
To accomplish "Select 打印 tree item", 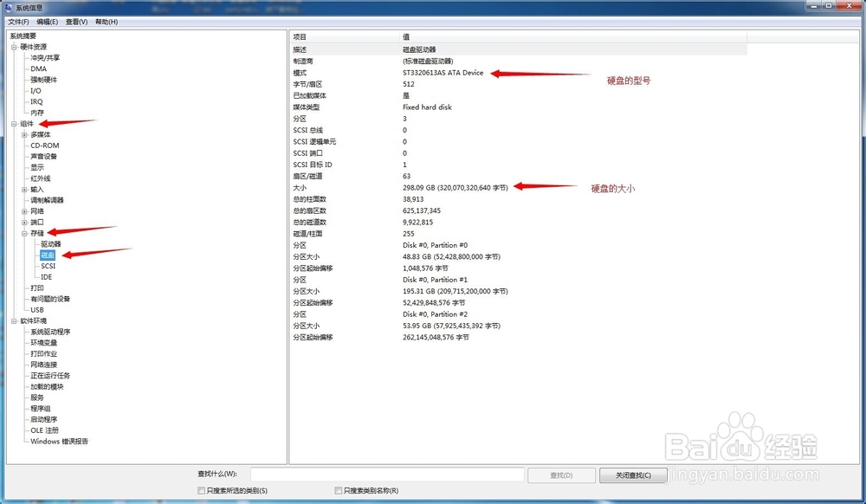I will [x=37, y=288].
